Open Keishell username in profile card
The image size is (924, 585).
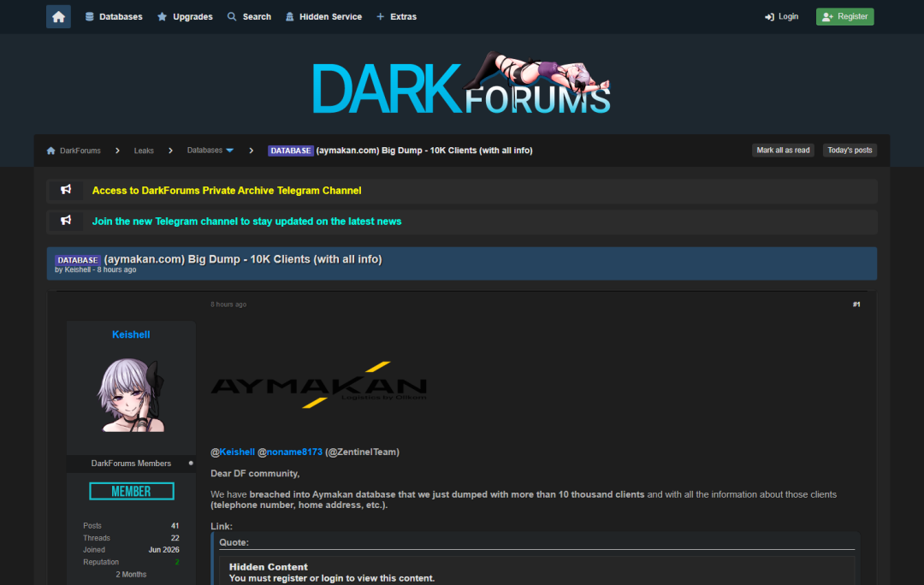click(x=131, y=334)
